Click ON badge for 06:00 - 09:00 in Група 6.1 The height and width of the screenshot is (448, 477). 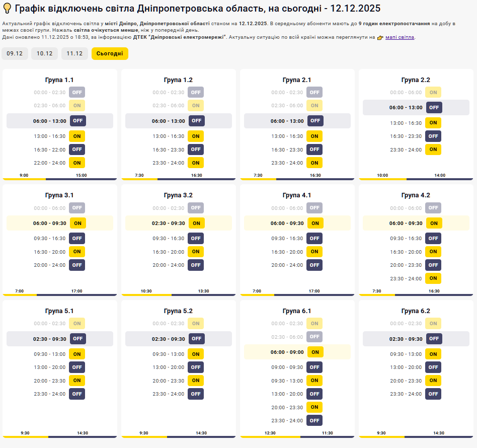pyautogui.click(x=315, y=352)
